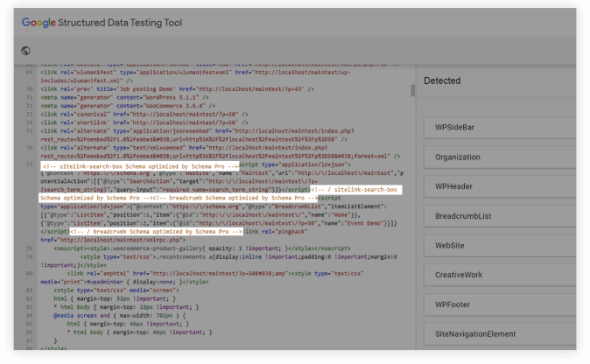Open the Organization detected item
Viewport: 590px width, 364px height.
500,157
